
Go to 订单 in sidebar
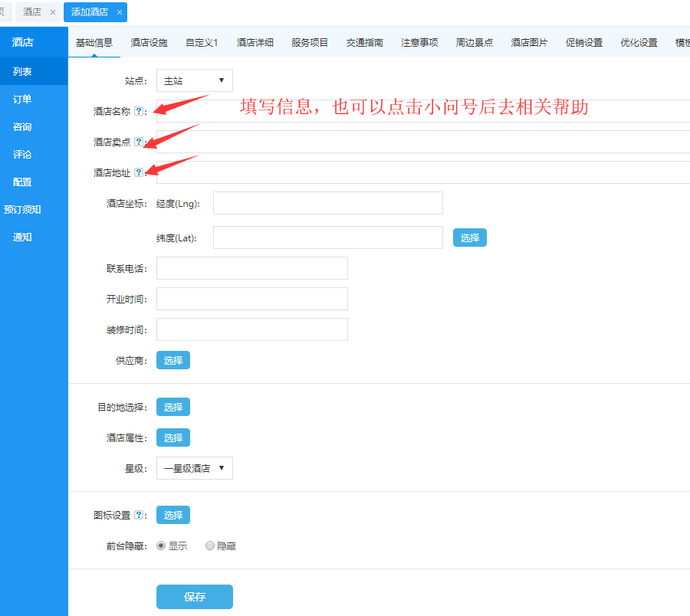tap(22, 100)
